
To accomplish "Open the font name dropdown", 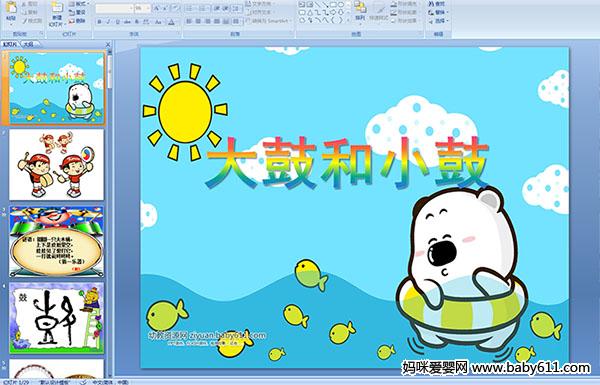I will tap(114, 8).
